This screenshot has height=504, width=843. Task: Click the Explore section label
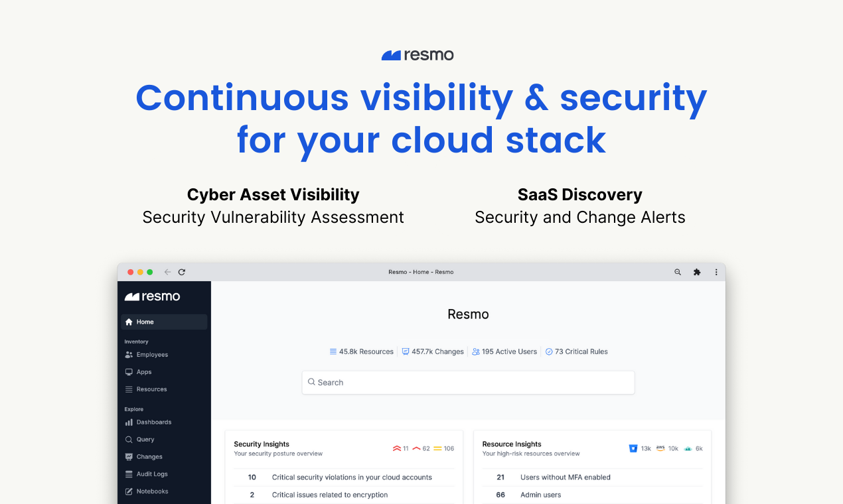point(133,409)
